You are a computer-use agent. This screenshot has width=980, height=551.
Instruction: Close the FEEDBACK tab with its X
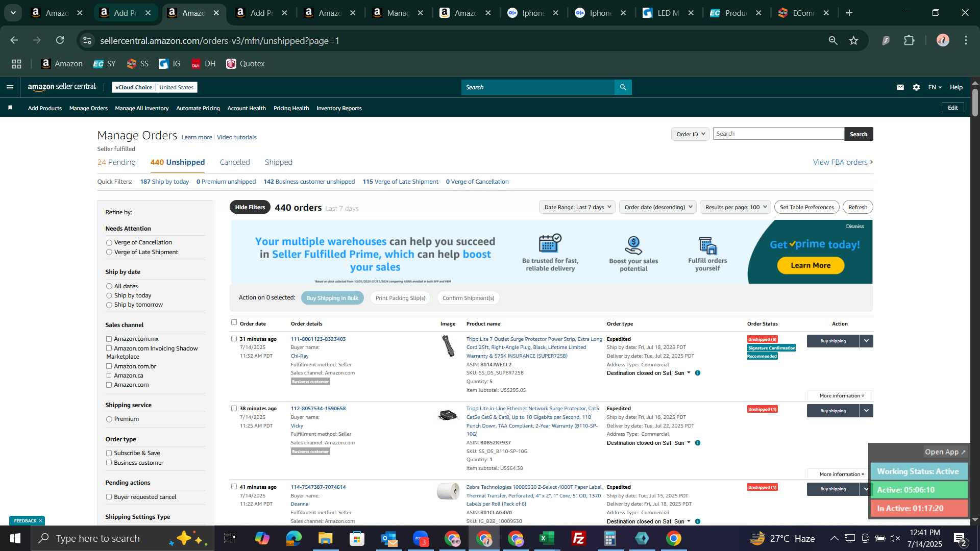(x=40, y=521)
